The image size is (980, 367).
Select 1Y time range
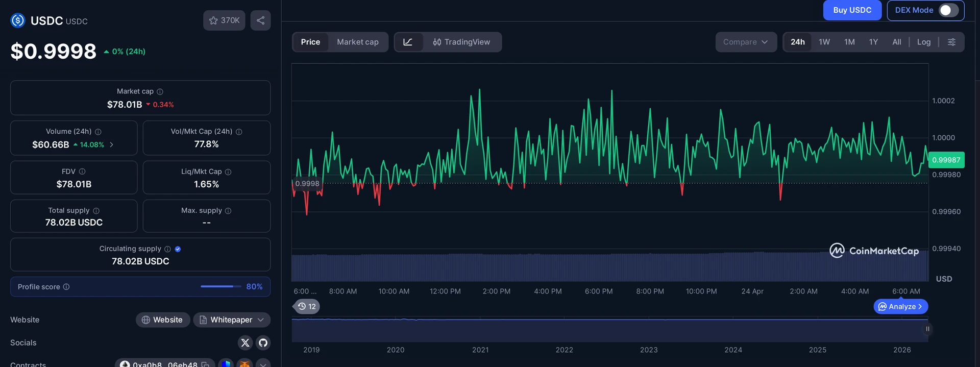(873, 42)
